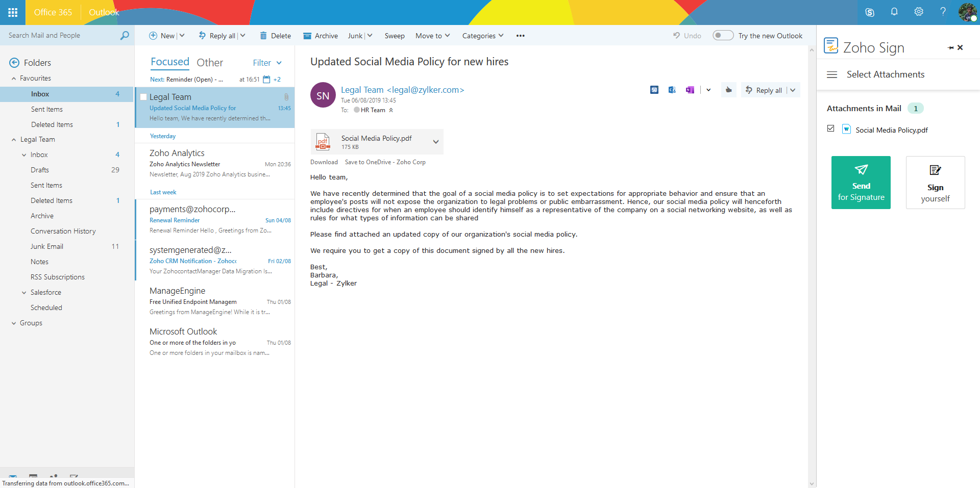Open the account profile picture menu
Screen dimensions: 980x488
point(968,12)
